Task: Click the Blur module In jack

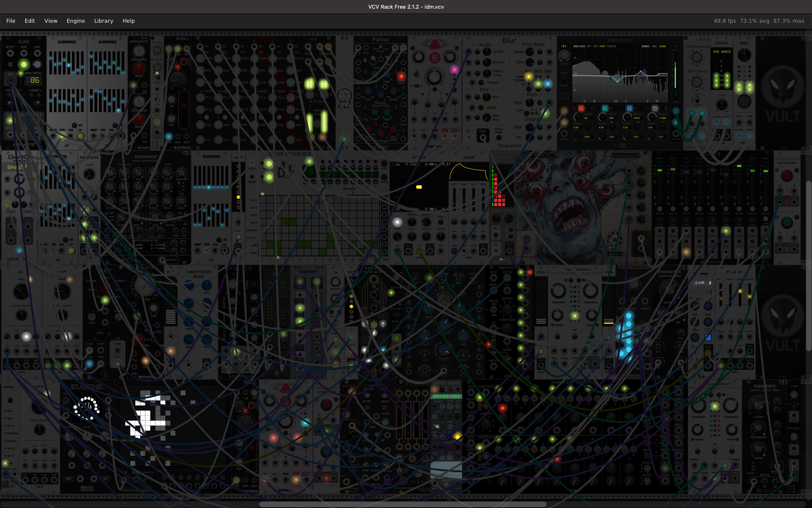Action: (x=468, y=137)
